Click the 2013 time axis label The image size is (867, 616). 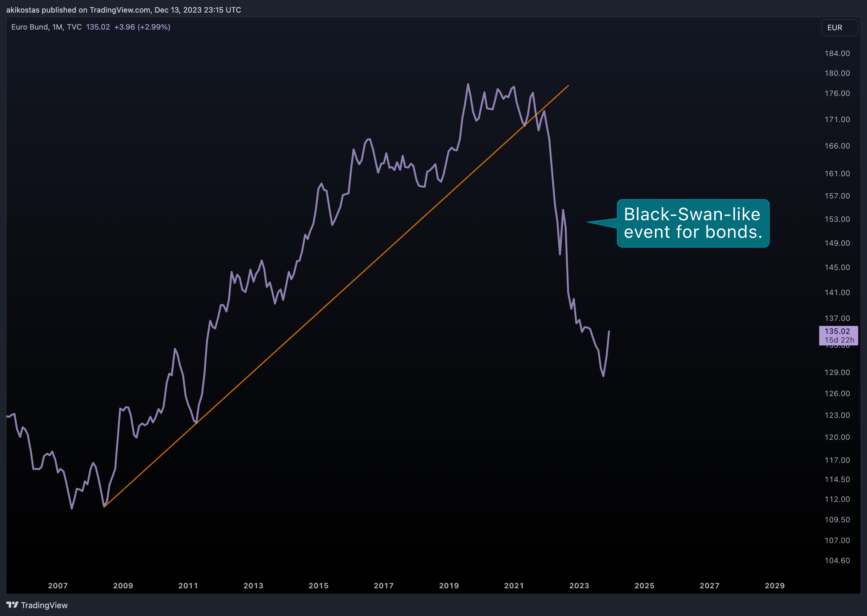[x=253, y=586]
